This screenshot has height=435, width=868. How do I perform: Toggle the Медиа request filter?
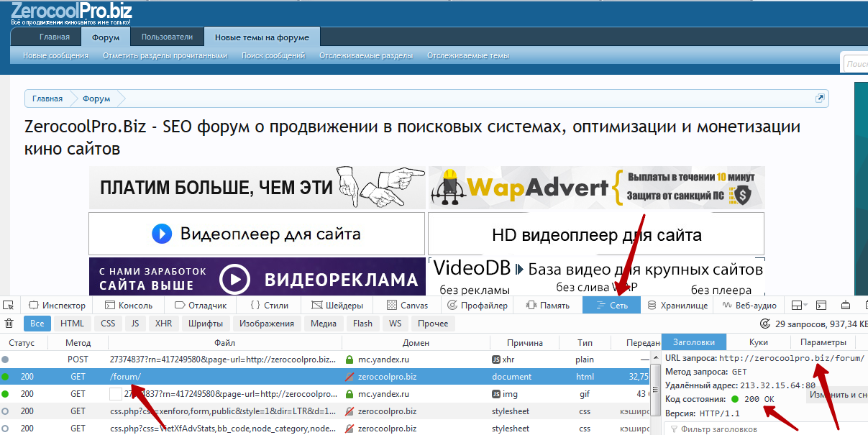324,324
